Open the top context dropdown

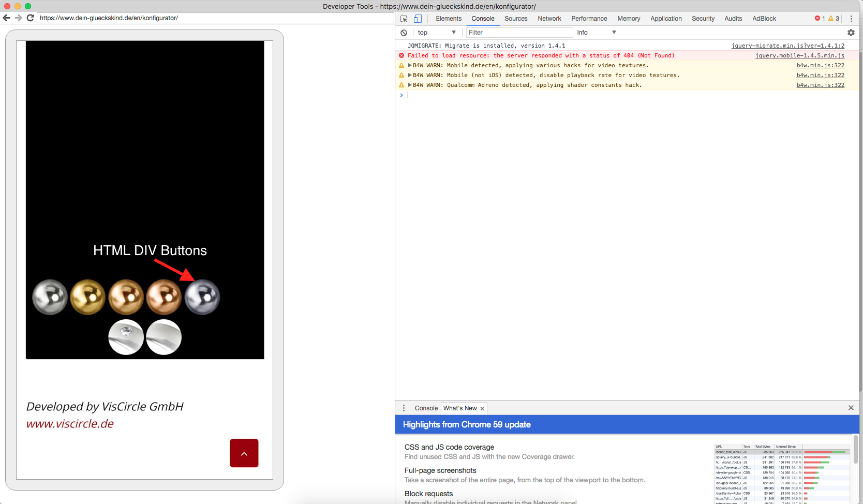[x=437, y=33]
